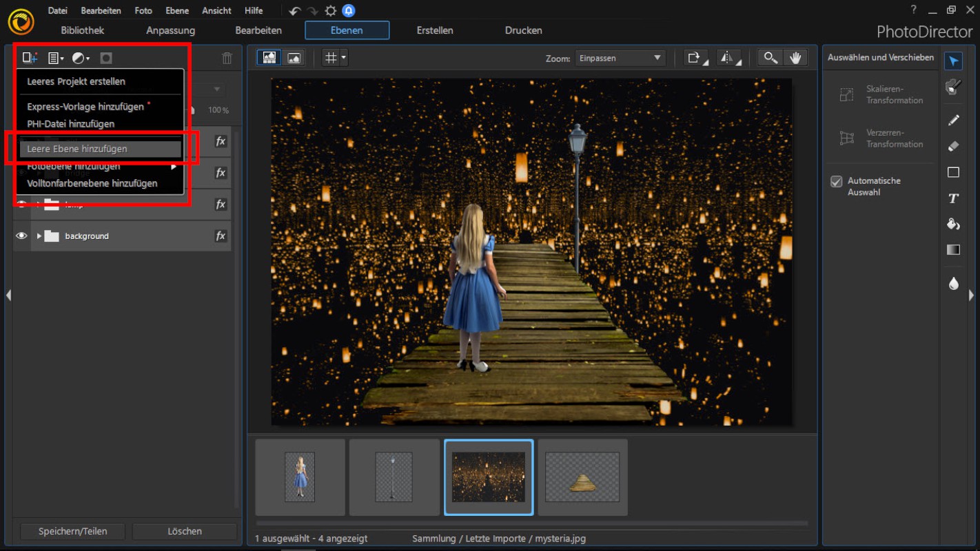Select viewer with filmstrip mode icon
Viewport: 980px width, 551px height.
click(x=269, y=58)
